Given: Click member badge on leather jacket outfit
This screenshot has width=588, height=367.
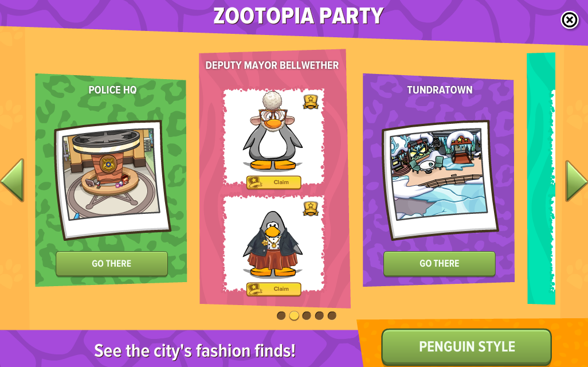Looking at the screenshot, I should (x=311, y=209).
